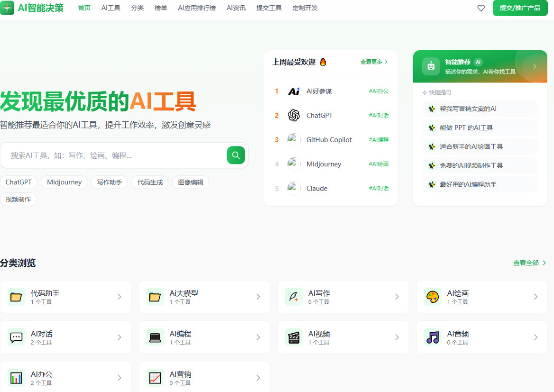Click the AI好参谋 logo icon
This screenshot has height=392, width=554.
tap(294, 91)
